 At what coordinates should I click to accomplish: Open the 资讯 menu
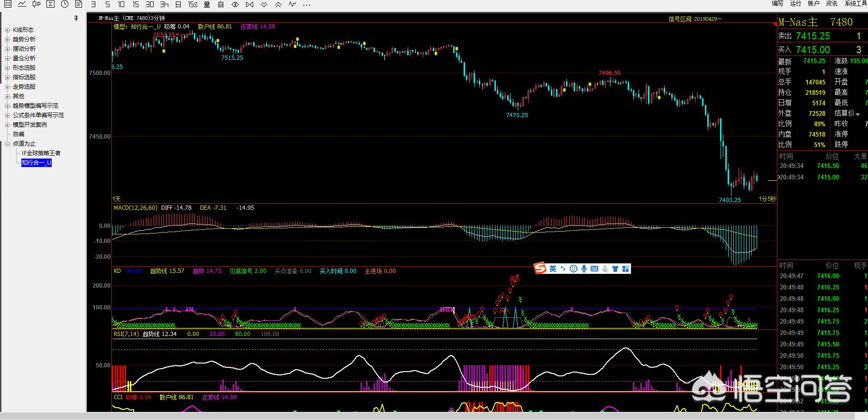click(831, 4)
